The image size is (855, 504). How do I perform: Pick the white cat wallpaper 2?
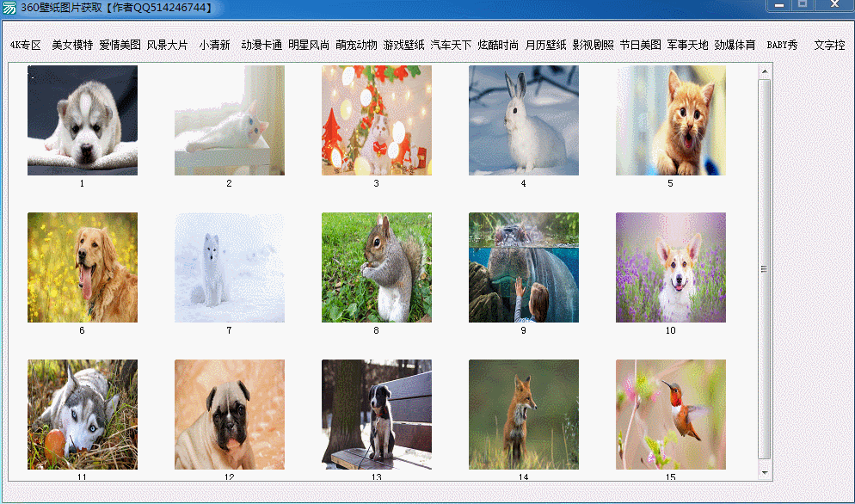230,120
